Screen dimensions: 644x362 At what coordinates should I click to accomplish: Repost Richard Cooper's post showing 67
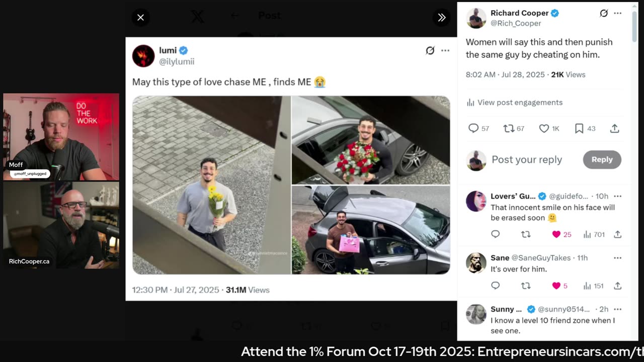pyautogui.click(x=509, y=129)
